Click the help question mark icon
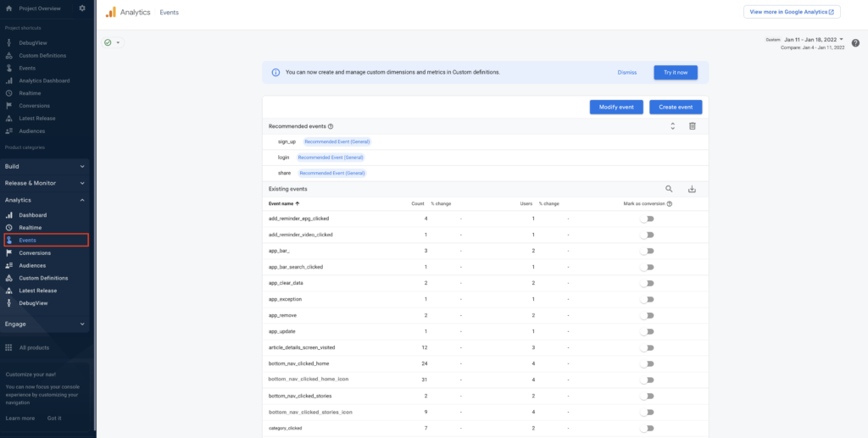The width and height of the screenshot is (868, 438). pyautogui.click(x=855, y=43)
